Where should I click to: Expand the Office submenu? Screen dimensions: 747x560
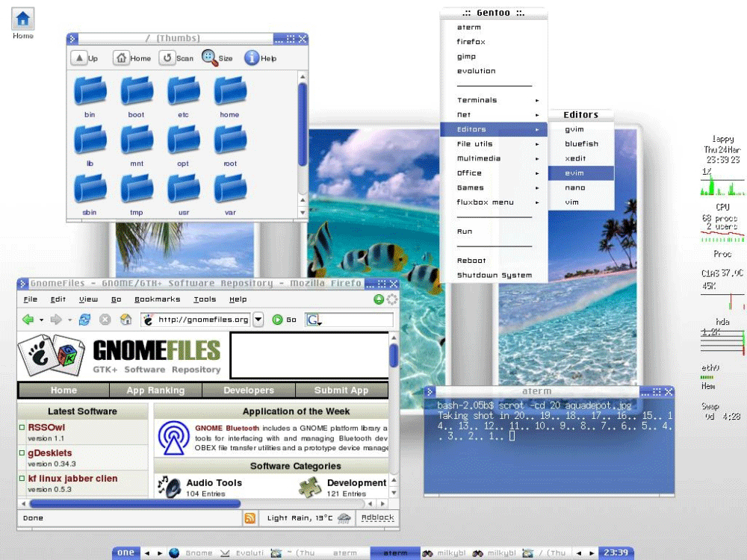[494, 173]
